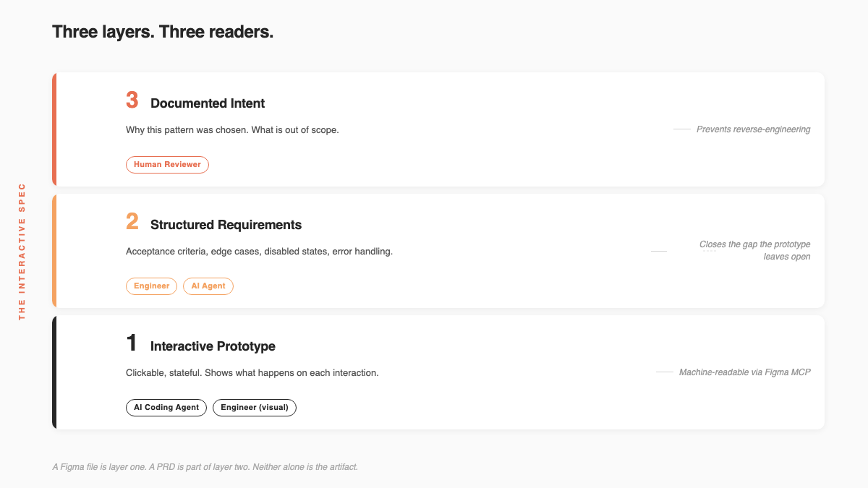The width and height of the screenshot is (868, 488).
Task: Click the AI Agent tag
Action: point(208,286)
